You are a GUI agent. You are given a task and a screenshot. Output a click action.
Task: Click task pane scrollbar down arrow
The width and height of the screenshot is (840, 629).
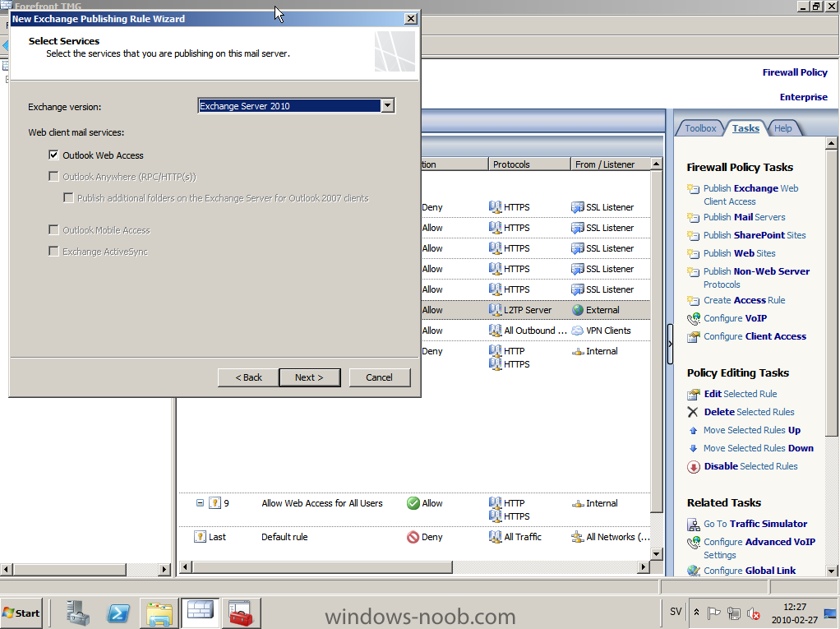(832, 571)
